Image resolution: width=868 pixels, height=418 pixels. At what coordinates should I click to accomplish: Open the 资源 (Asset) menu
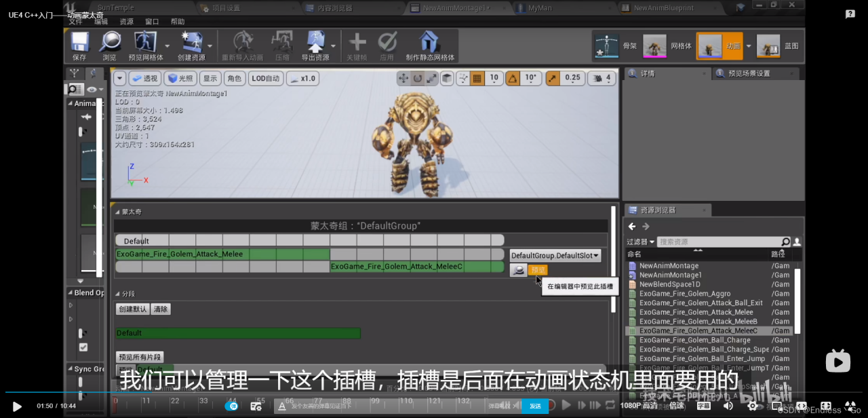click(126, 22)
